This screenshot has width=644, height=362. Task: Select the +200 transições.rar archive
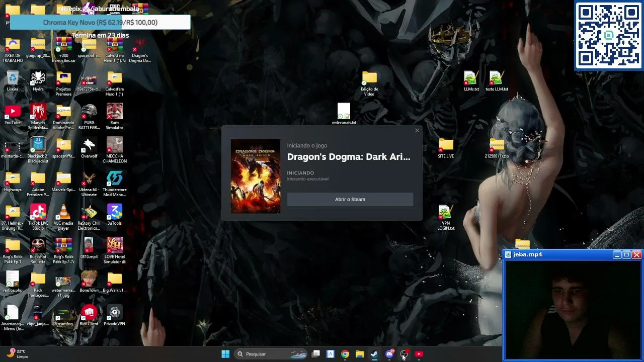click(63, 50)
